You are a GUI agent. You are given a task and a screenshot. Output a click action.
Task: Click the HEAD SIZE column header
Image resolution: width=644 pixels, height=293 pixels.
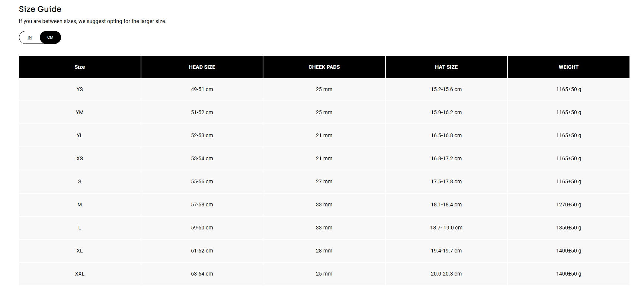(x=202, y=67)
